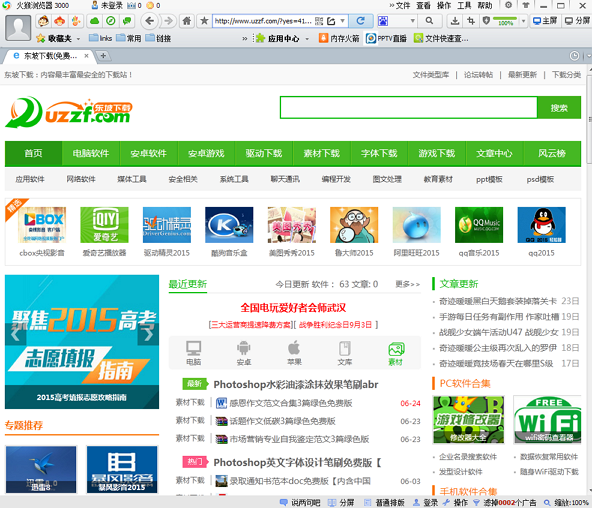
Task: Expand the address bar URL dropdown arrow
Action: pos(343,21)
